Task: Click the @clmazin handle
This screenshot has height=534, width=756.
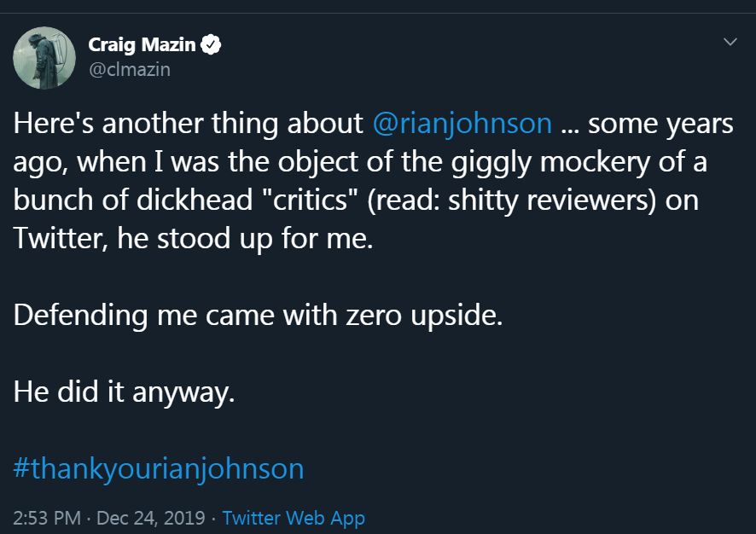Action: pos(130,69)
